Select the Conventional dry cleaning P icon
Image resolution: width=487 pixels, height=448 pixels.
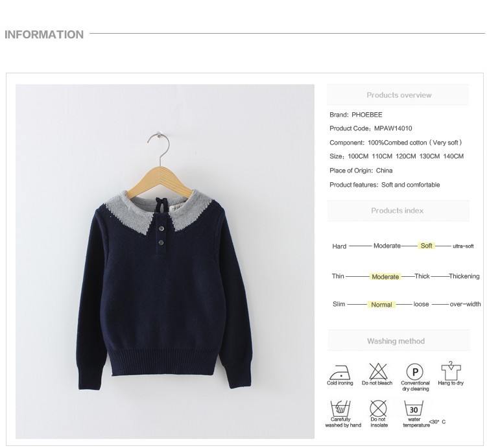pyautogui.click(x=414, y=371)
